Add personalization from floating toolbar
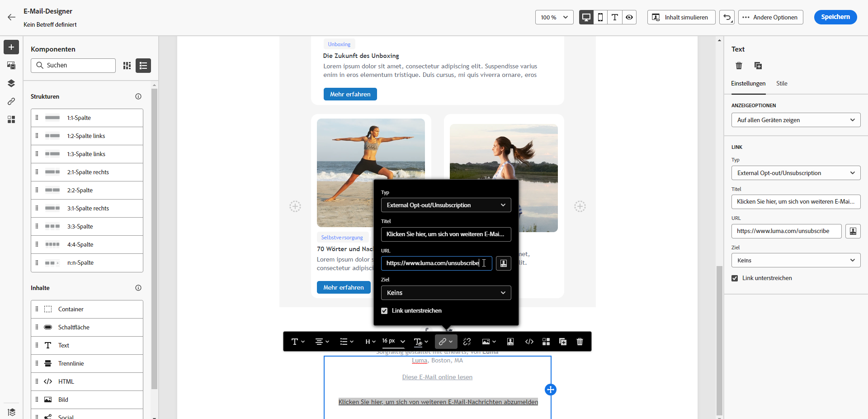This screenshot has height=419, width=868. click(510, 342)
